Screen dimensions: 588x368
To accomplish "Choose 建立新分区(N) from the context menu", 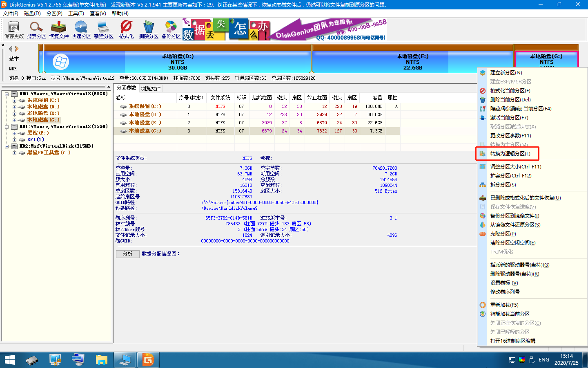I will point(532,73).
